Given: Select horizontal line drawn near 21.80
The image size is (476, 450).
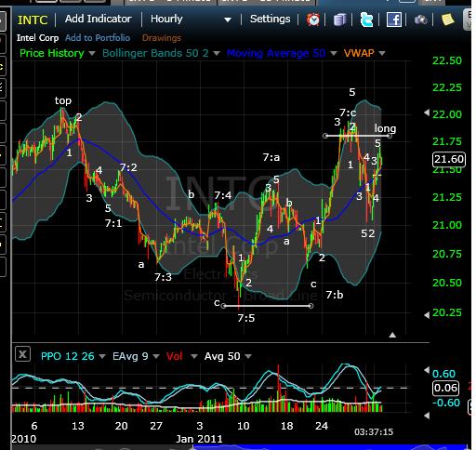Looking at the screenshot, I should tap(357, 136).
